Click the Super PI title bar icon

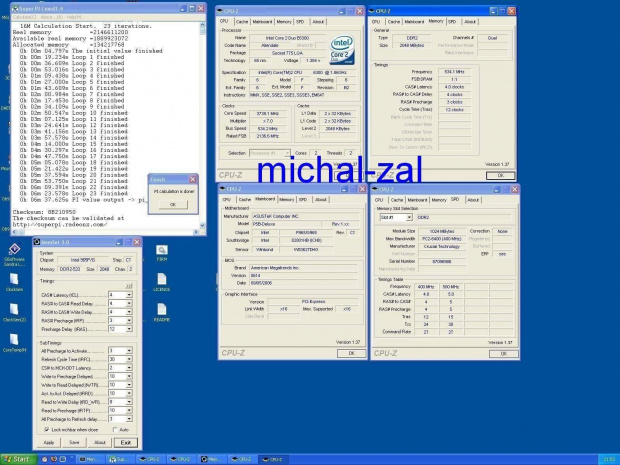(x=15, y=8)
